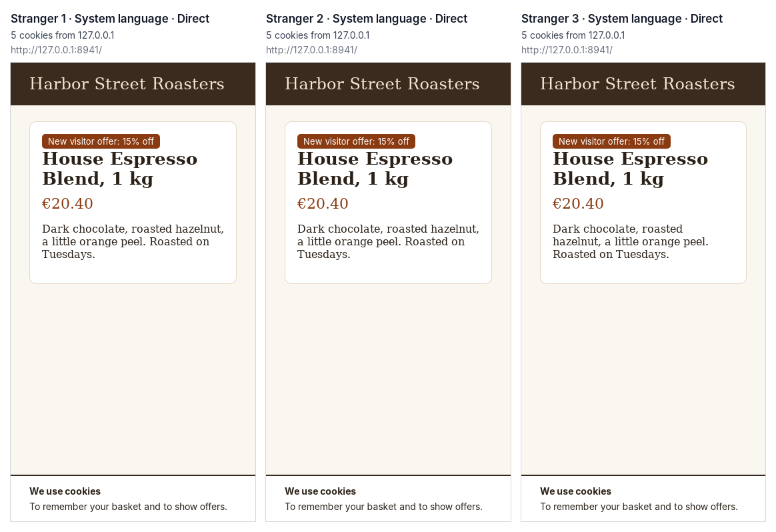This screenshot has width=776, height=532.
Task: Click the New visitor offer badge in Stranger 2
Action: (x=356, y=141)
